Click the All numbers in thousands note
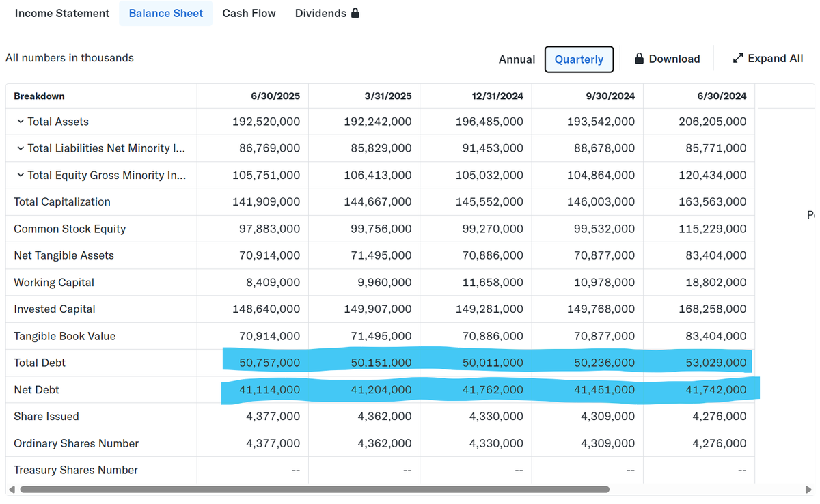The image size is (820, 504). pos(70,58)
